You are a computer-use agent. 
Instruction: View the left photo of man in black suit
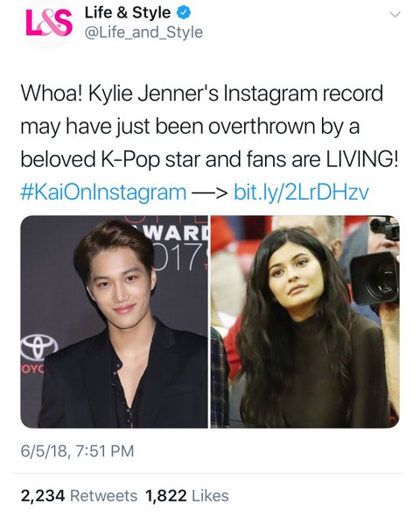(x=114, y=321)
